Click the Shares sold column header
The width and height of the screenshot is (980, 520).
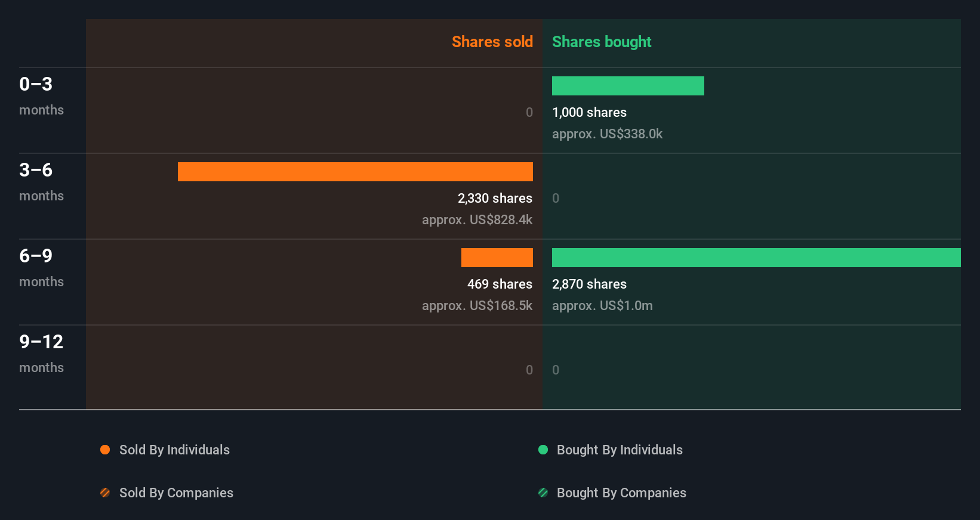(492, 42)
